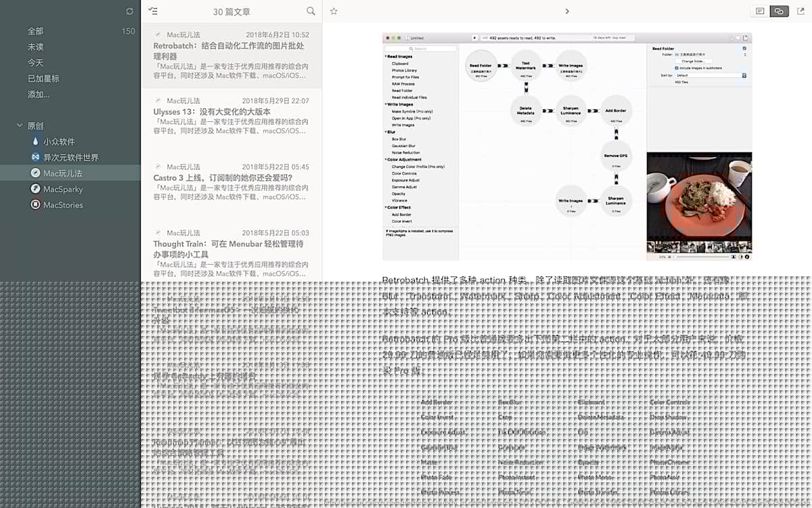Image resolution: width=812 pixels, height=508 pixels.
Task: Select the 全部 feed filter
Action: coord(35,31)
